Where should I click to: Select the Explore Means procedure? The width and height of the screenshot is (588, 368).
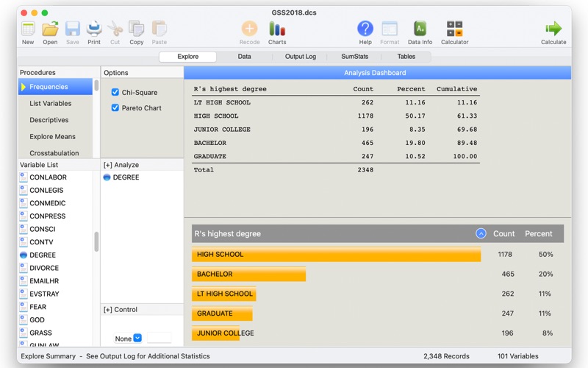(56, 136)
